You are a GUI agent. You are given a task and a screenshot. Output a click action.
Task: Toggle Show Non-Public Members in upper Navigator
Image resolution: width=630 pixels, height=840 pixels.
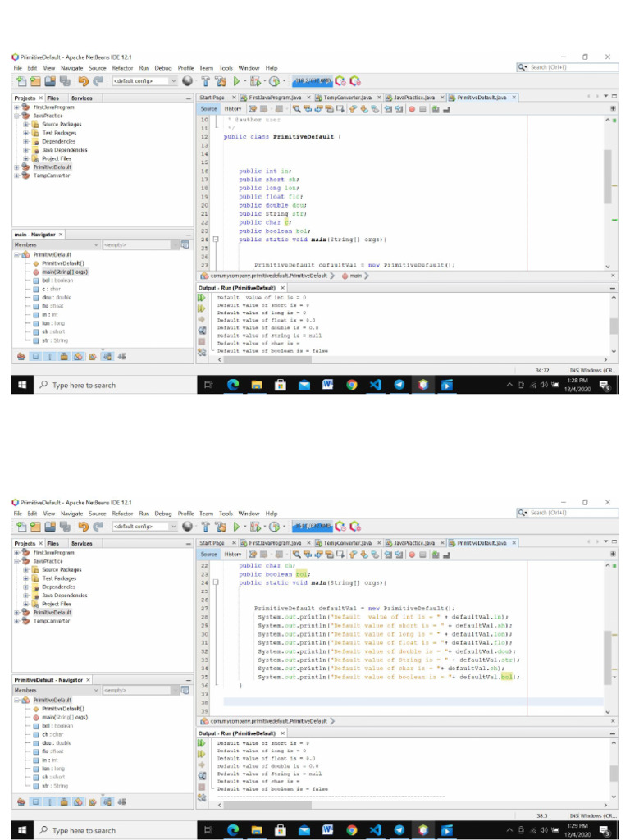pyautogui.click(x=64, y=356)
